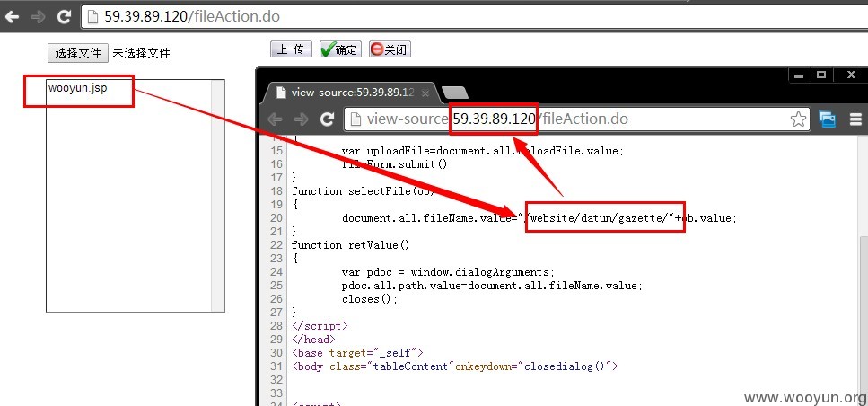Open the Chrome hamburger menu

point(855,119)
